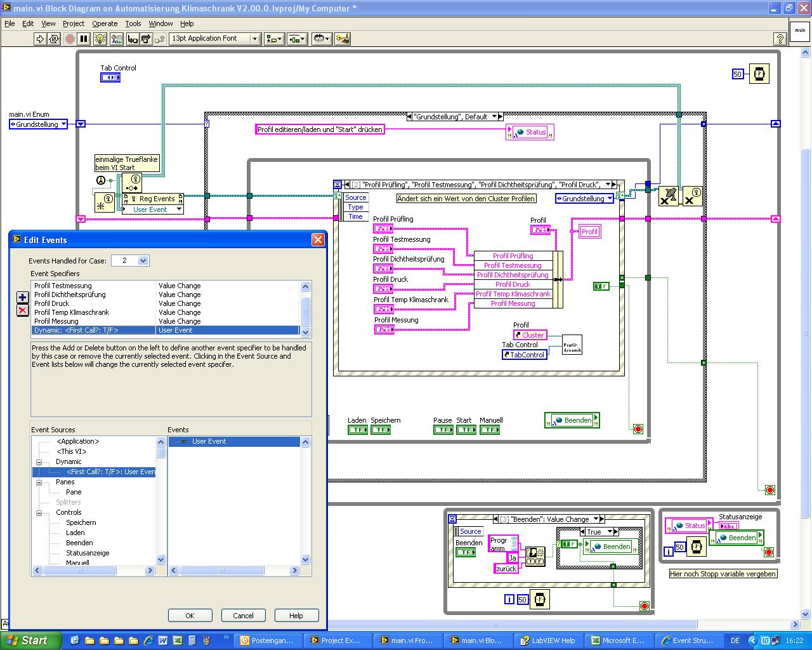Select <Application> in Event Sources

point(78,441)
